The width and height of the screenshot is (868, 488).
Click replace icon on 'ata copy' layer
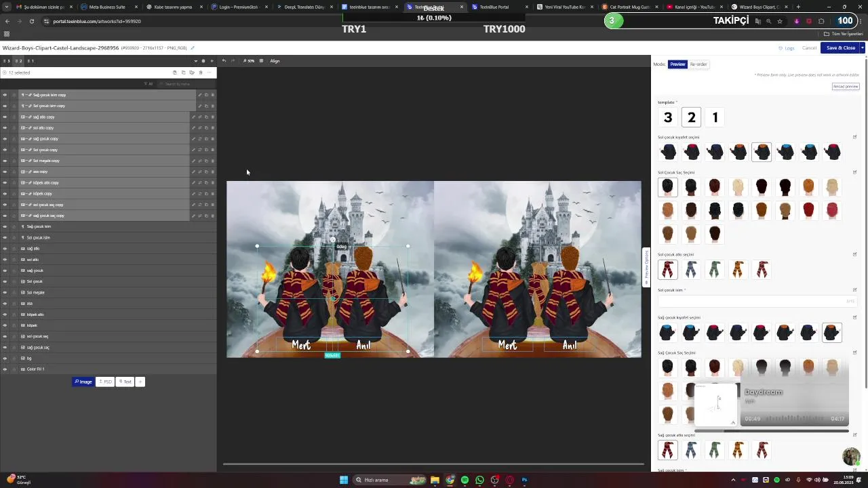pos(200,171)
